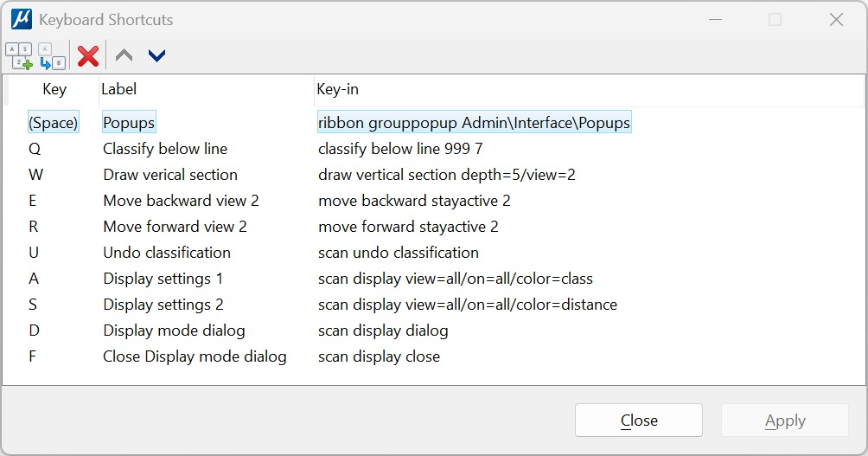Choose the Move backward view 2 entry
Viewport: 868px width, 456px height.
coord(181,201)
